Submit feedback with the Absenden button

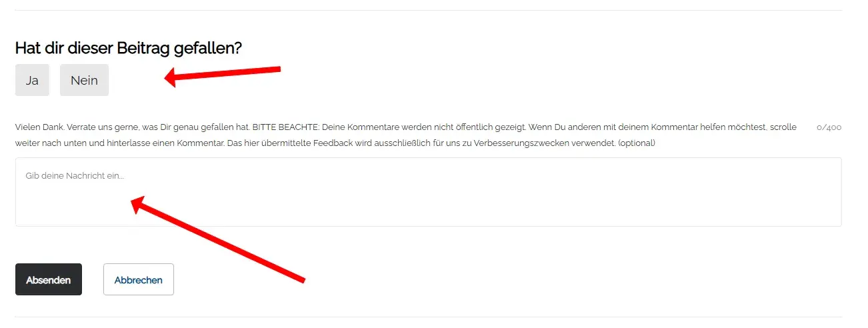49,279
